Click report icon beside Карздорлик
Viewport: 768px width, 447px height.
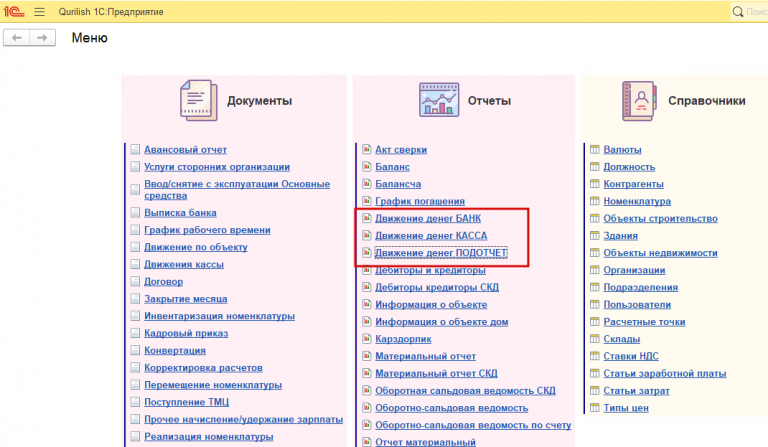(366, 338)
